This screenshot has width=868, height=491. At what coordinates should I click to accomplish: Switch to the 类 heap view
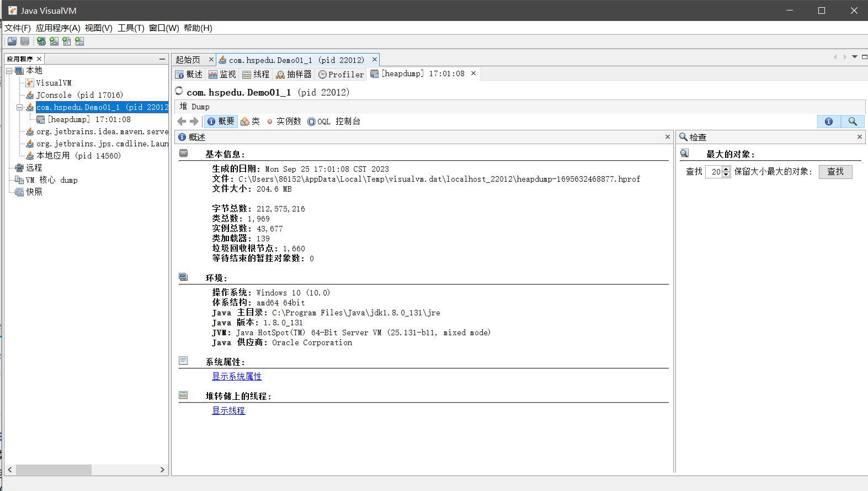[x=251, y=122]
